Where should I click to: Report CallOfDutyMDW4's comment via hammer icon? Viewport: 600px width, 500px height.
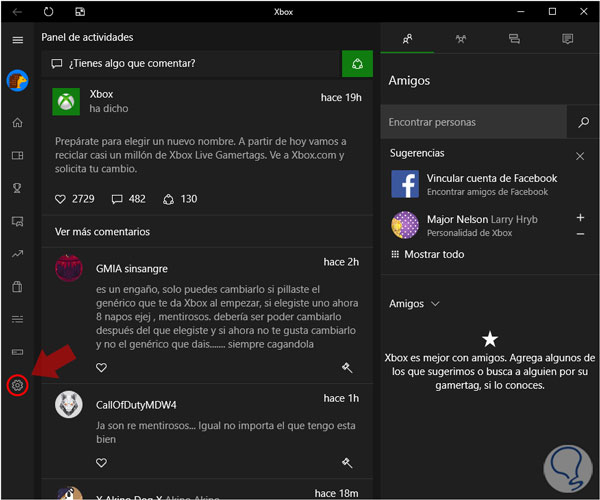point(347,463)
